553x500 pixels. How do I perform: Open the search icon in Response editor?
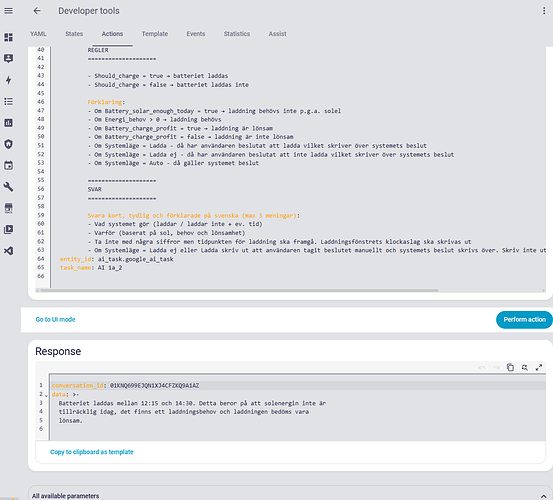coord(524,367)
